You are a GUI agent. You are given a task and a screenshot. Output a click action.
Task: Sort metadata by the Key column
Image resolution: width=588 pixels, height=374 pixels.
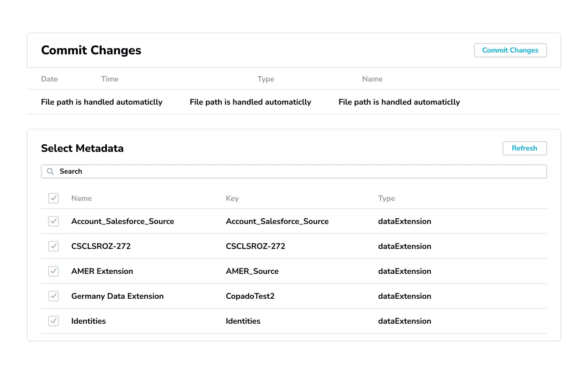(x=232, y=198)
